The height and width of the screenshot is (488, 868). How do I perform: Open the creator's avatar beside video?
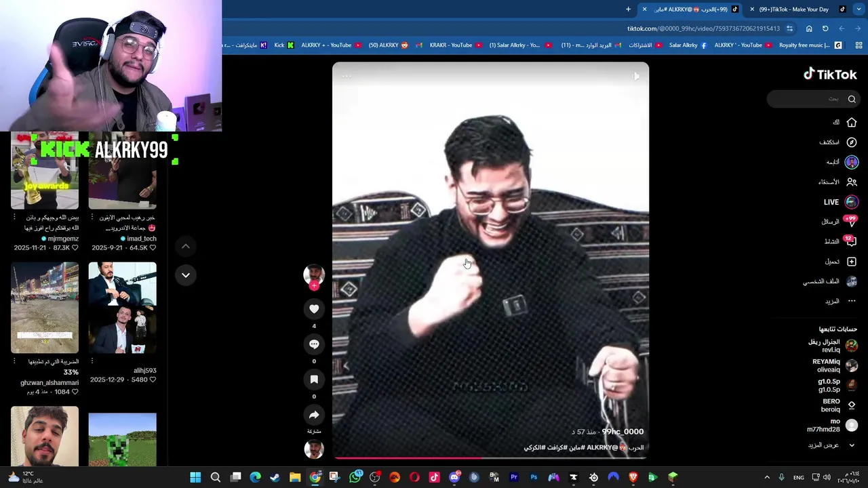pyautogui.click(x=314, y=274)
